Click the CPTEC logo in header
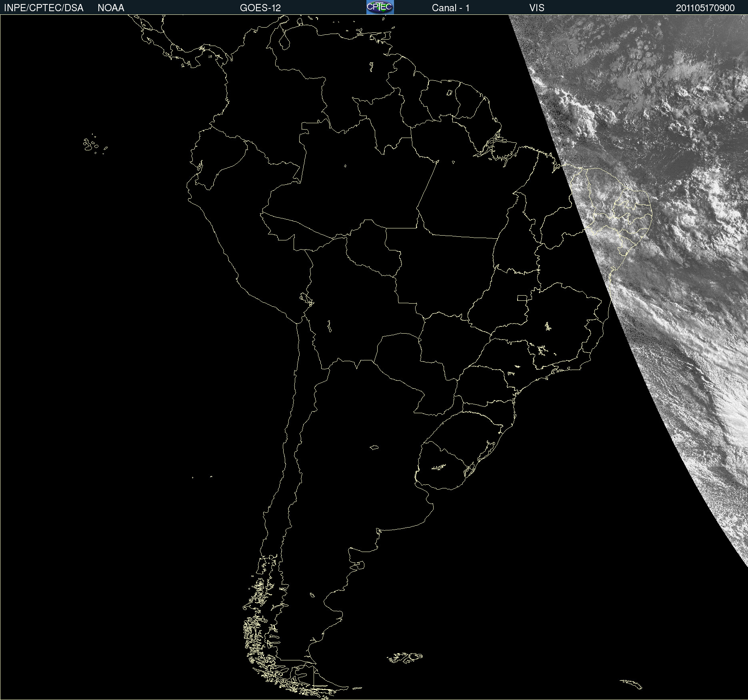This screenshot has width=748, height=700. 380,7
